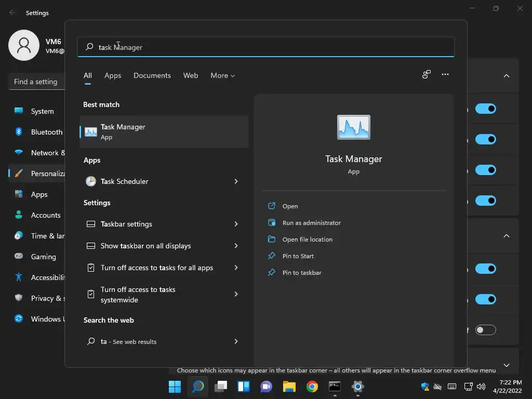
Task: Open Chat app on taskbar
Action: pyautogui.click(x=267, y=387)
